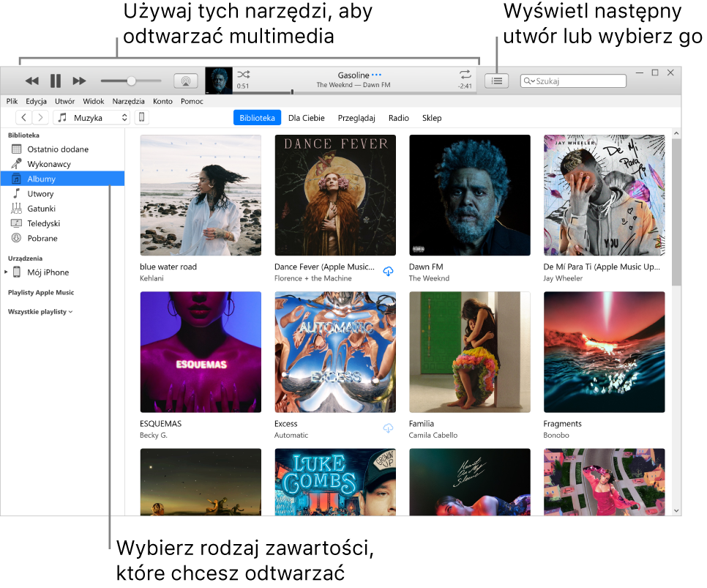The width and height of the screenshot is (707, 588).
Task: Click the AirPlay icon
Action: pyautogui.click(x=185, y=81)
